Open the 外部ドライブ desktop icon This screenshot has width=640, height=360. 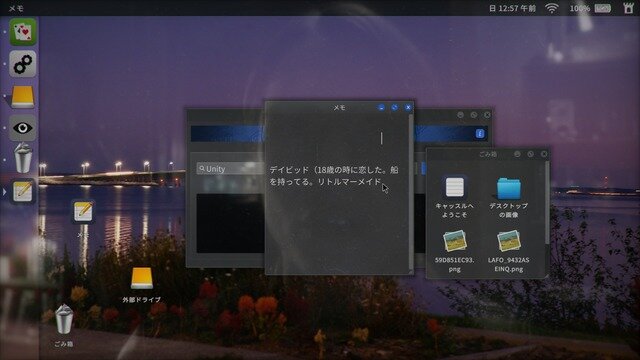[x=142, y=278]
